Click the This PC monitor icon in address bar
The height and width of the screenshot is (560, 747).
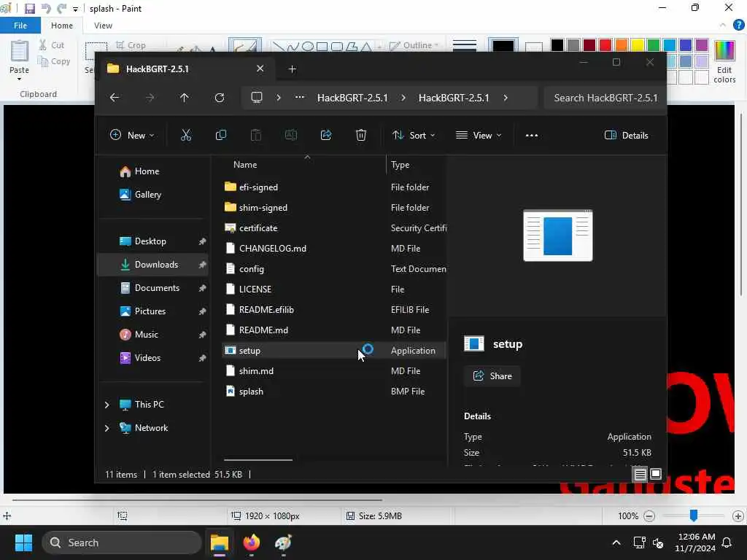[257, 98]
